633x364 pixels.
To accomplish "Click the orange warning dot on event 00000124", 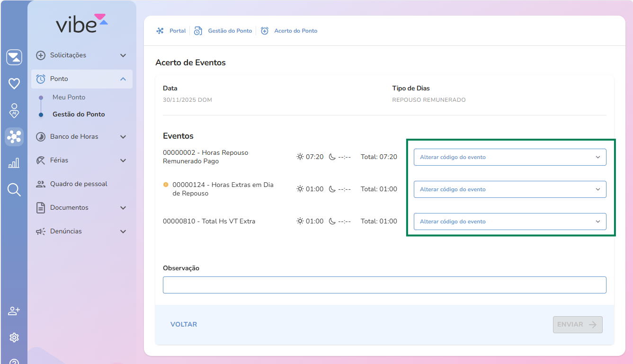I will pyautogui.click(x=166, y=185).
